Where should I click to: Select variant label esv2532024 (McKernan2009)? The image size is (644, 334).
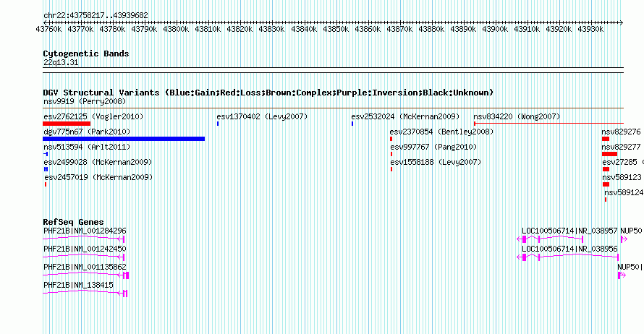[x=405, y=116]
